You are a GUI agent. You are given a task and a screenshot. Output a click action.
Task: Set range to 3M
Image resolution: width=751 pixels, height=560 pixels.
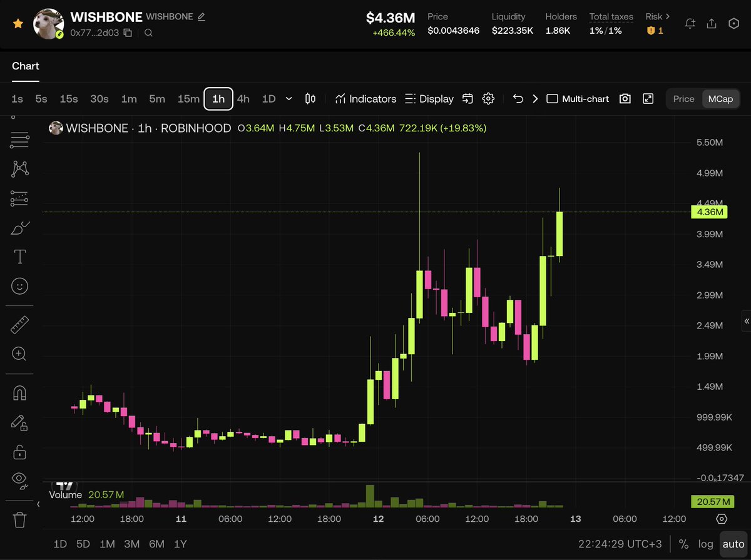(x=131, y=544)
